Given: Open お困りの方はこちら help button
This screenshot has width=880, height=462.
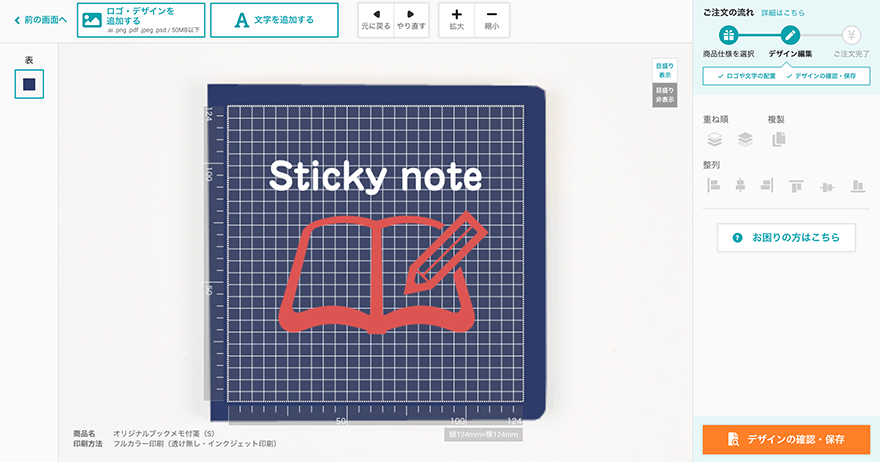Looking at the screenshot, I should click(786, 237).
